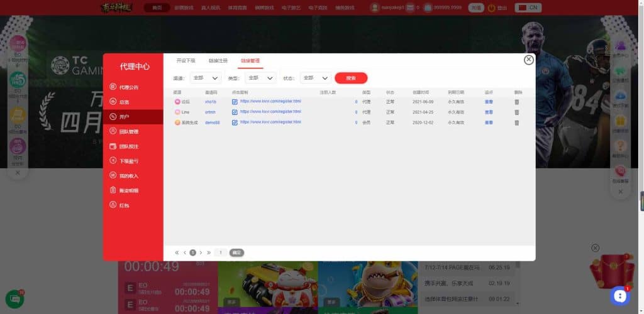Screen dimensions: 644x314
Task: Go to next page with single-right arrow
Action: 201,253
